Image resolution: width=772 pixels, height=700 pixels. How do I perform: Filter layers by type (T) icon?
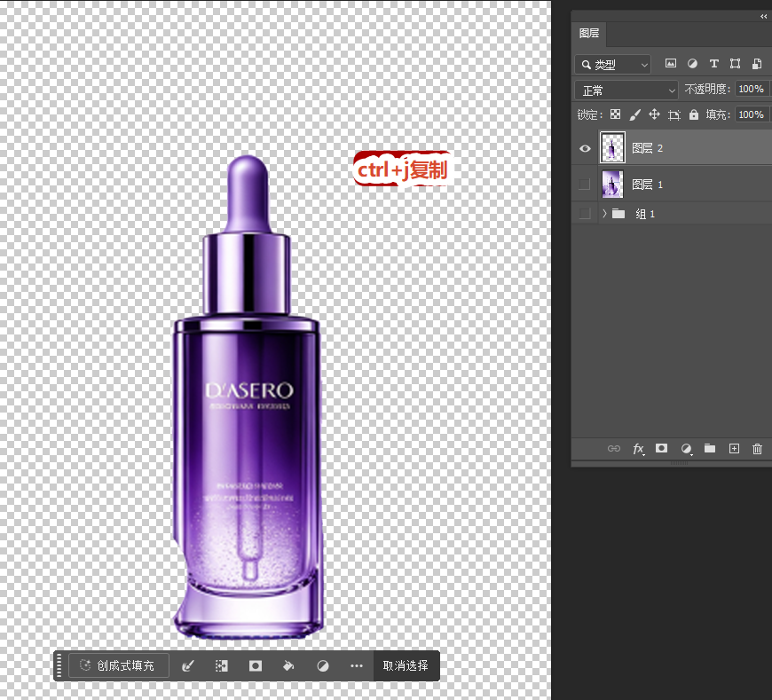(x=714, y=64)
